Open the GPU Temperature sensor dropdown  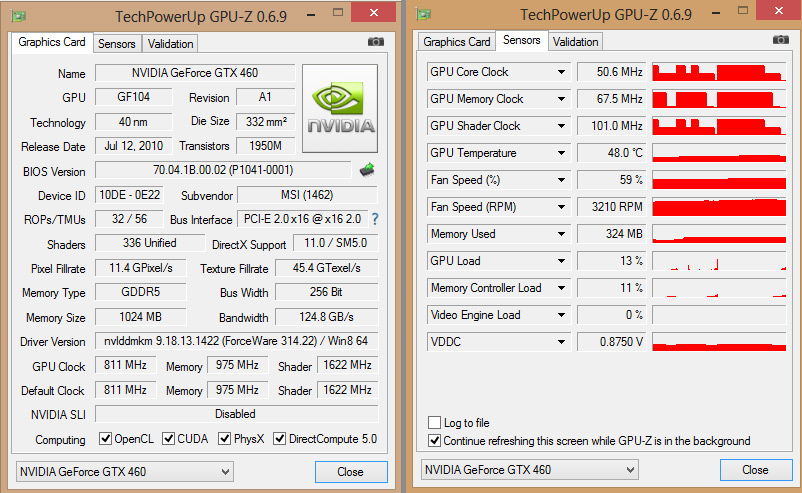click(x=561, y=153)
